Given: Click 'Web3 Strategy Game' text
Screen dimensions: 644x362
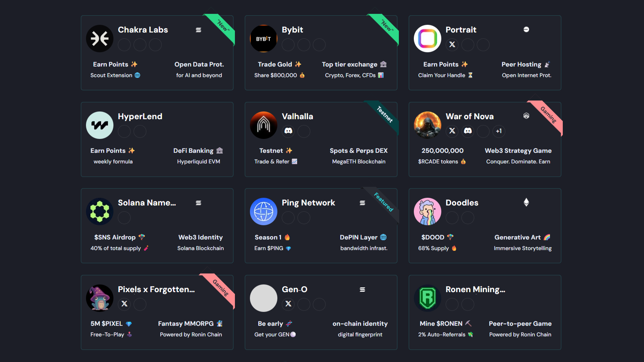Looking at the screenshot, I should [518, 151].
